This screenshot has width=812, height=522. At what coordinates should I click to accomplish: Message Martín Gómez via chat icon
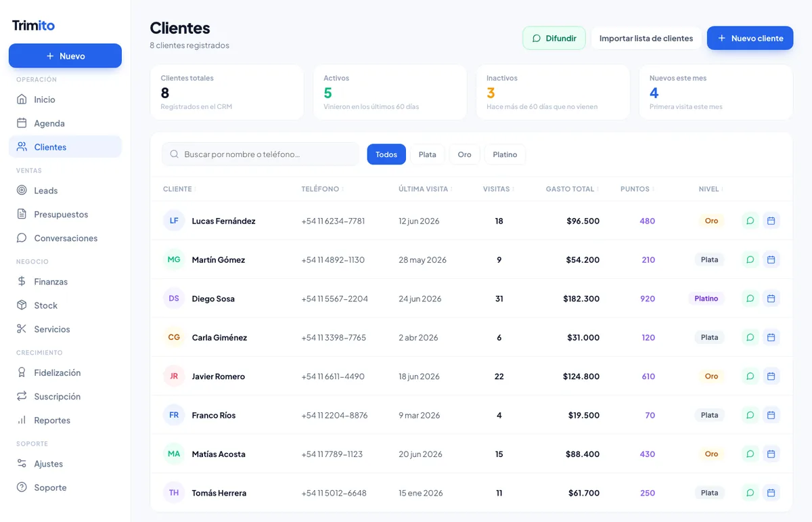click(750, 259)
